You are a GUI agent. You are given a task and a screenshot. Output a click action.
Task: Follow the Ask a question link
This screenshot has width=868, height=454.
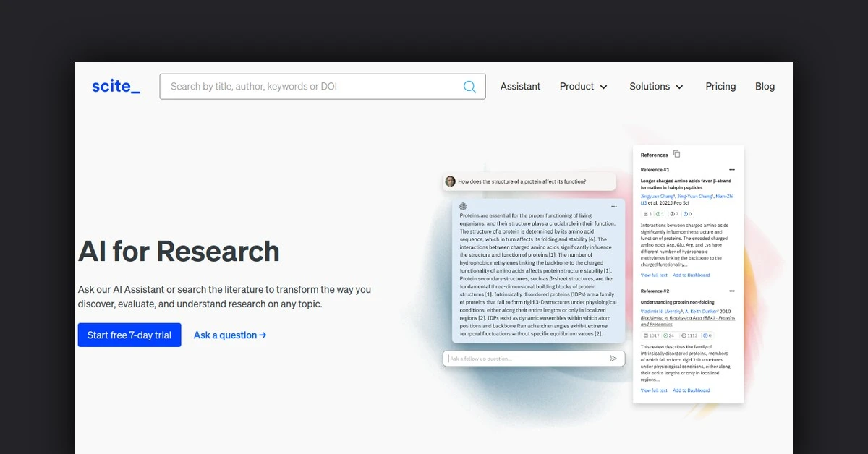(230, 335)
